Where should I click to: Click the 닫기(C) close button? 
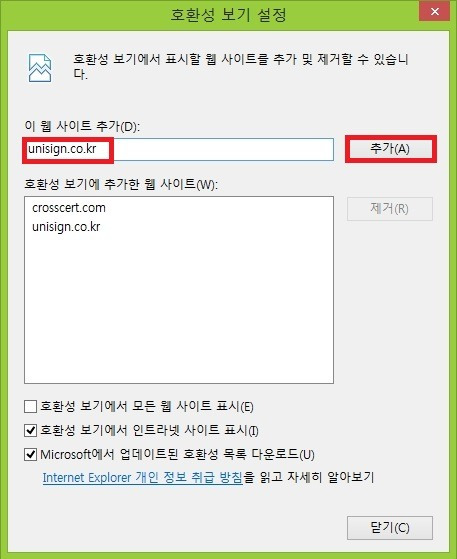[390, 528]
